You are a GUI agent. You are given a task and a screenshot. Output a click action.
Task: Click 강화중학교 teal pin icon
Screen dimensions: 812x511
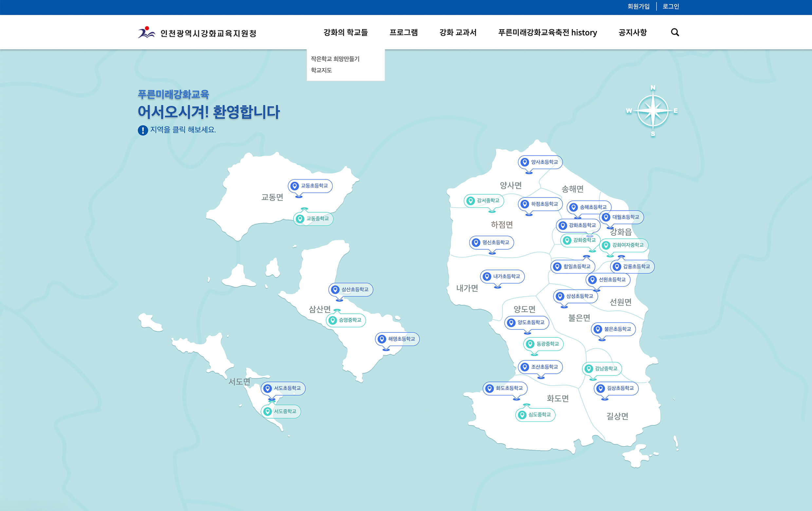coord(567,240)
